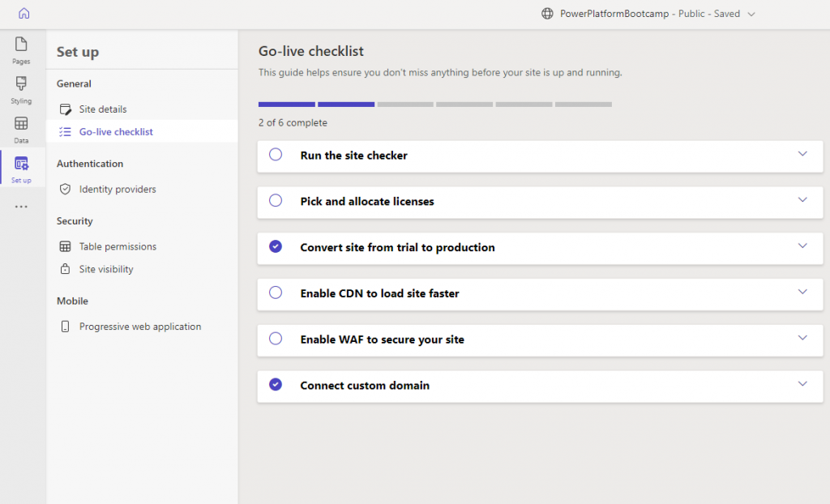Click second filled progress bar segment

coord(346,105)
